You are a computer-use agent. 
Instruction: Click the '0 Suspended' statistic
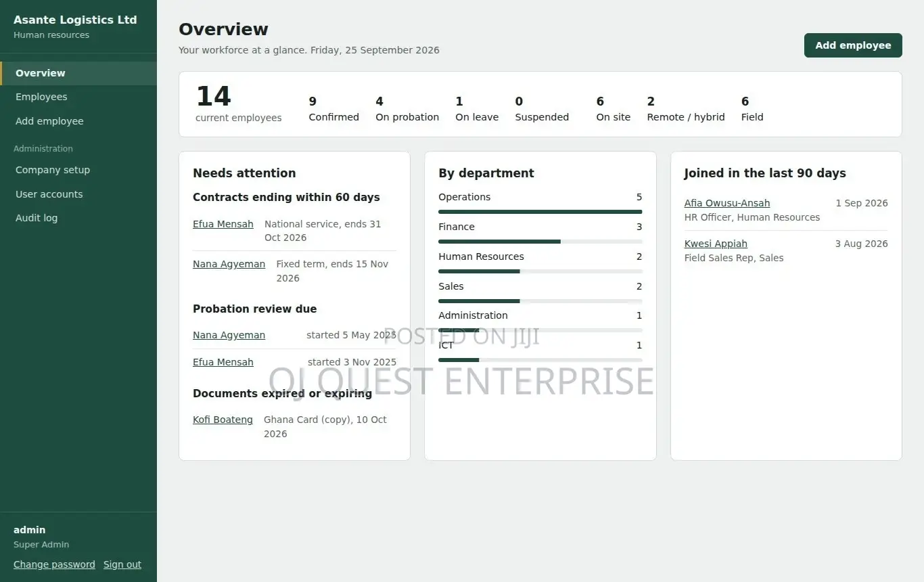[x=542, y=109]
